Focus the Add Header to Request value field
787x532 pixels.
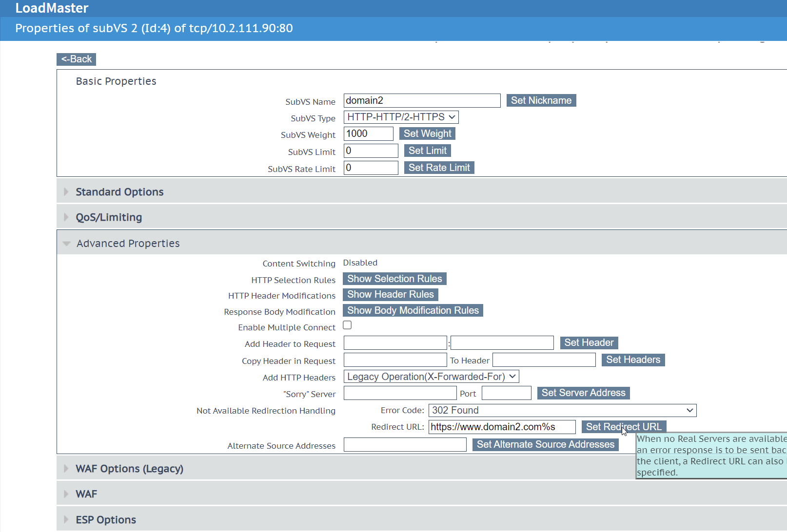[x=502, y=342]
